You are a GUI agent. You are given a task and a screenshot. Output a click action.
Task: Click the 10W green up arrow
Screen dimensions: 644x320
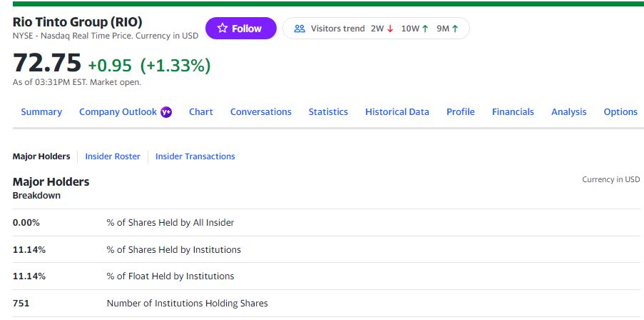(x=425, y=29)
